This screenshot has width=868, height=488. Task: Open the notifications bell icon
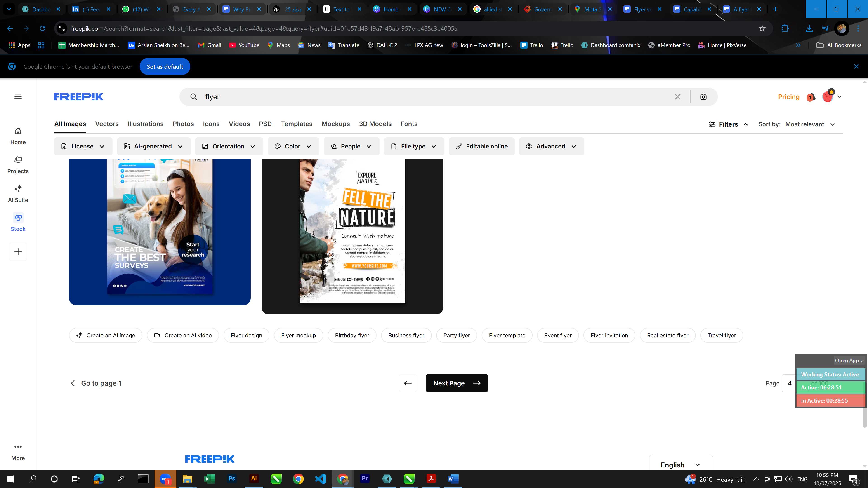(811, 97)
